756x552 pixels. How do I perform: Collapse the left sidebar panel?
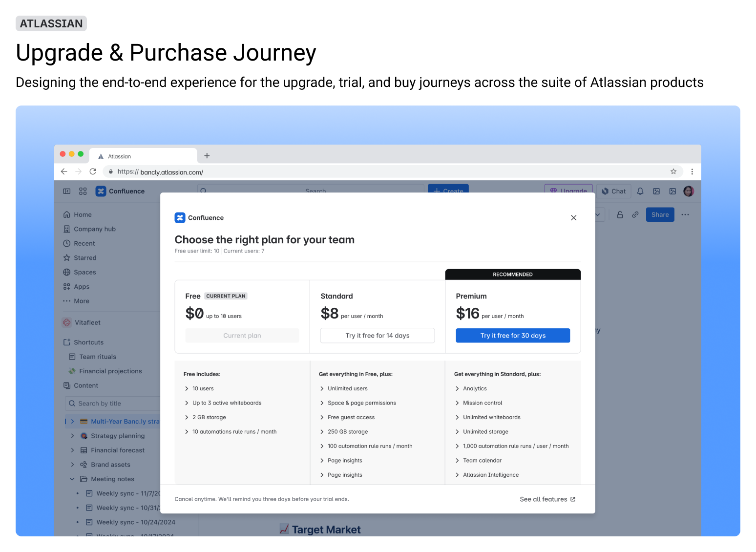[66, 191]
